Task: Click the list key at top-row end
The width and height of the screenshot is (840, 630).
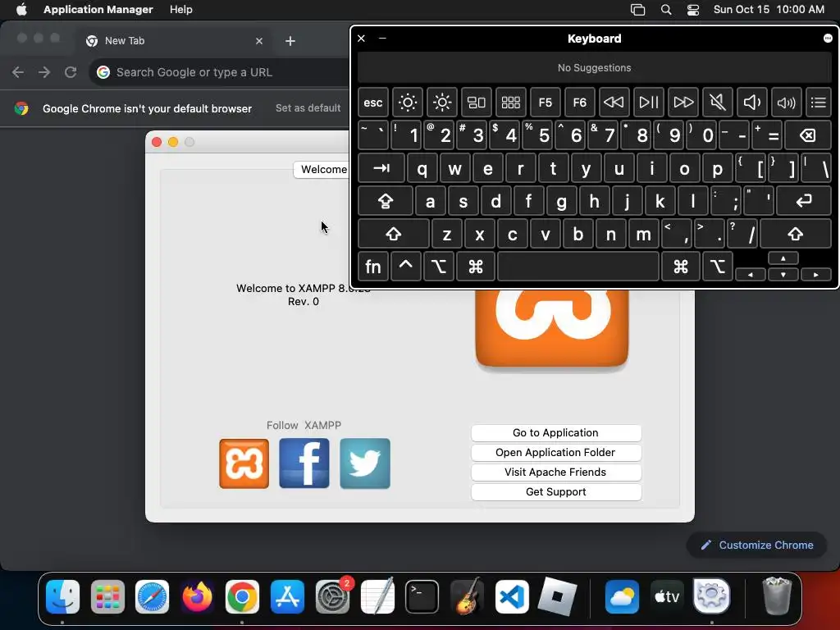Action: click(819, 103)
